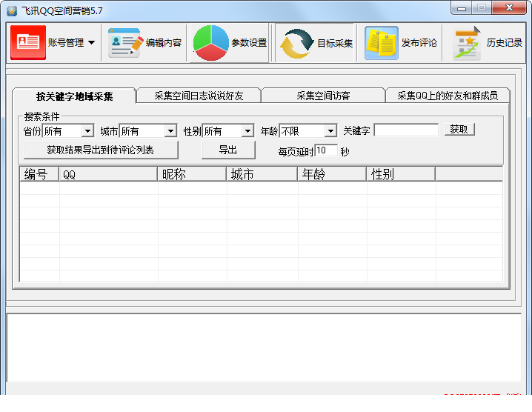
Task: Click the 历史记录 label text
Action: 504,43
